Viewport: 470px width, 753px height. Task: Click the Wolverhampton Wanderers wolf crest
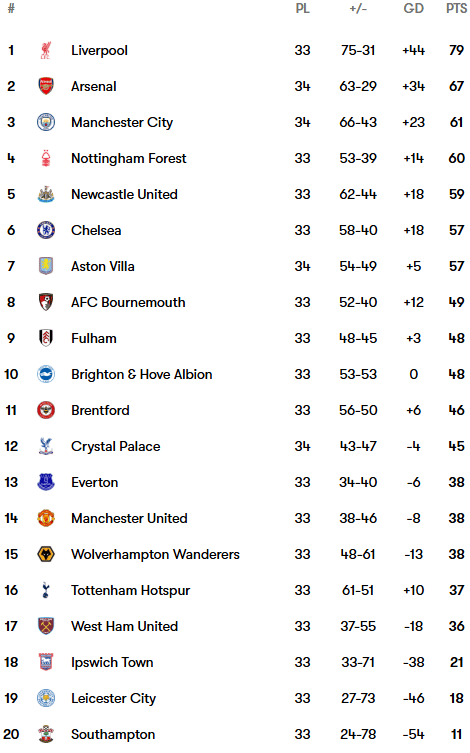pyautogui.click(x=46, y=554)
